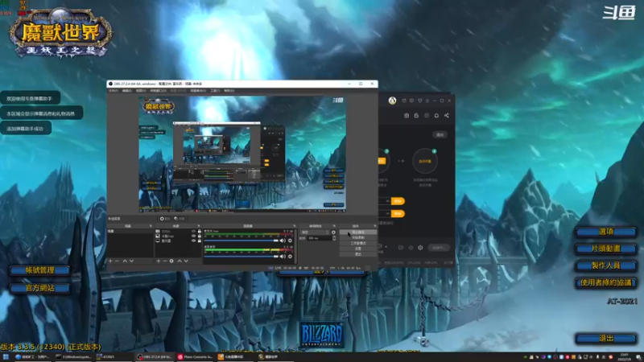
Task: Move source up in Sources panel
Action: click(x=180, y=261)
